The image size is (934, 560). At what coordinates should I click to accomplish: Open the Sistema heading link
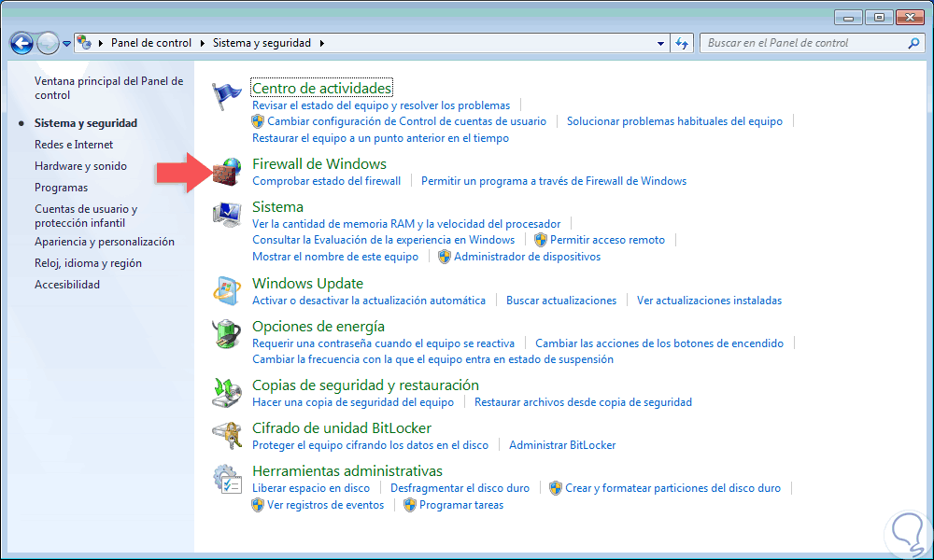tap(277, 206)
